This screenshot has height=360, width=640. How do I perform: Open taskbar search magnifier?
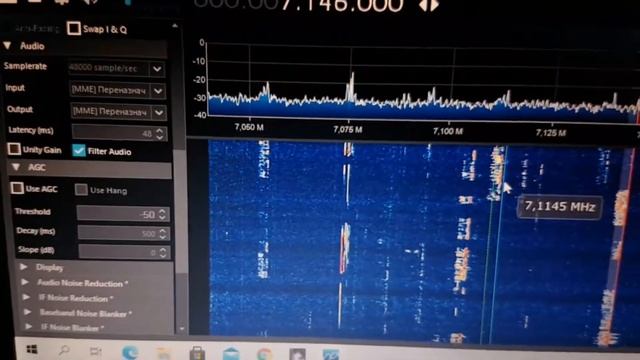coord(64,350)
